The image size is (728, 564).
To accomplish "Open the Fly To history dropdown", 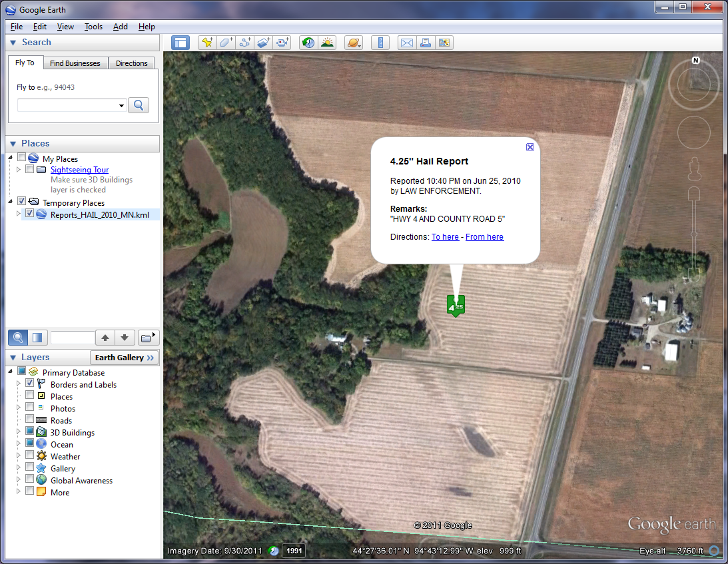I will pyautogui.click(x=121, y=106).
